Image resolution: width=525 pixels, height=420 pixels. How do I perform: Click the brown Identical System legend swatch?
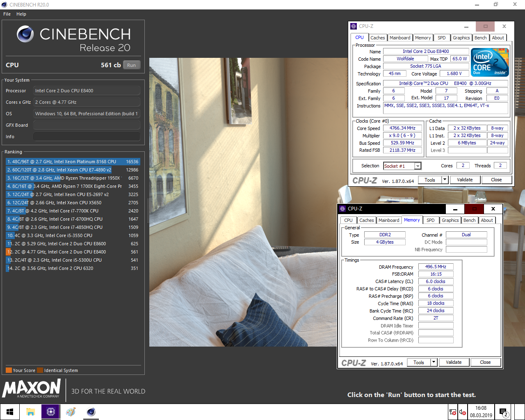(40, 370)
